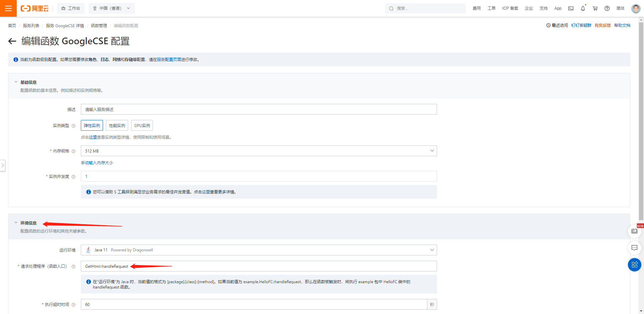Screen dimensions: 644x314
Task: Open the user avatar menu
Action: (636, 8)
